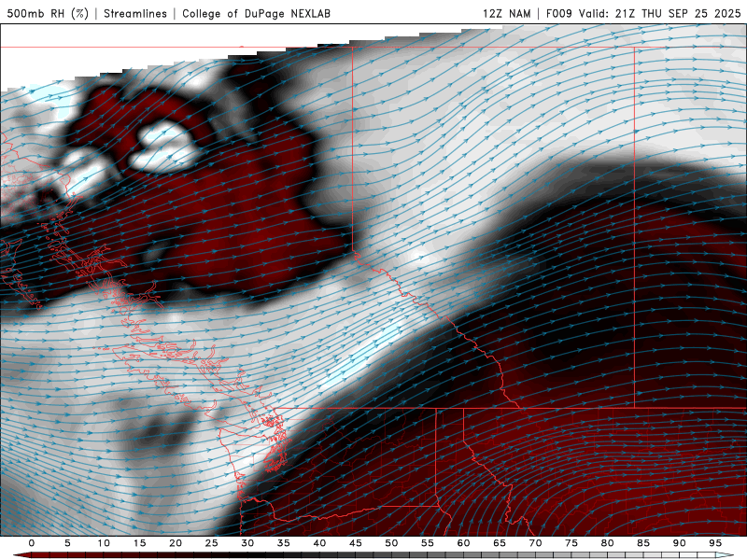Click the "College of DuPage NEXLAB" text
The height and width of the screenshot is (560, 747).
256,13
